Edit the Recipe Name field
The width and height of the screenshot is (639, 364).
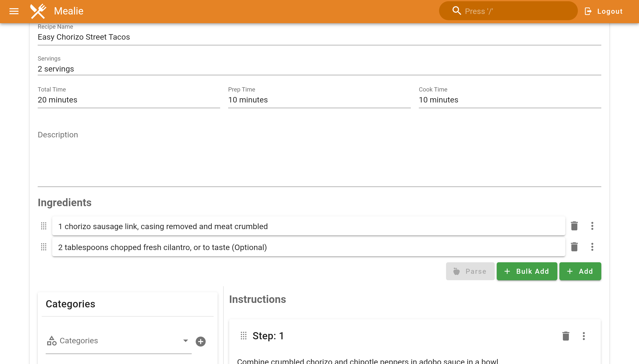319,37
